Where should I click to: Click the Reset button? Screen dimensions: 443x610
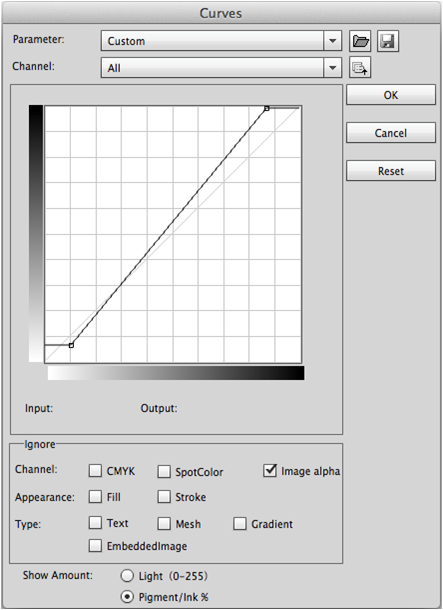(391, 171)
